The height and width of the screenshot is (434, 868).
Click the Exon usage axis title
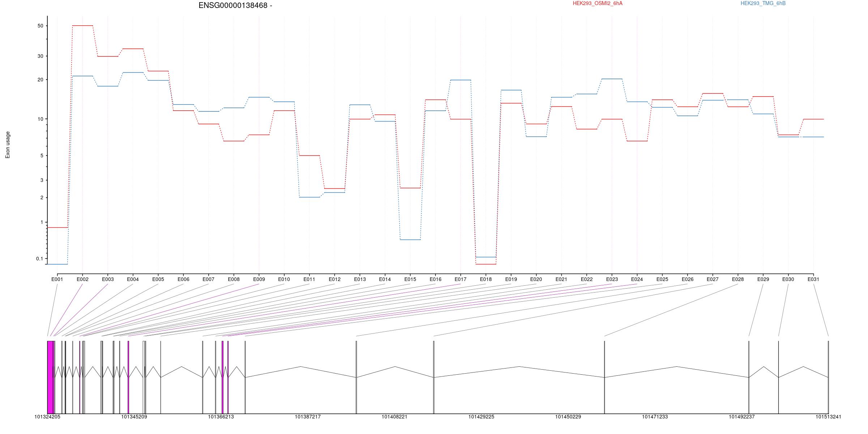click(x=8, y=145)
